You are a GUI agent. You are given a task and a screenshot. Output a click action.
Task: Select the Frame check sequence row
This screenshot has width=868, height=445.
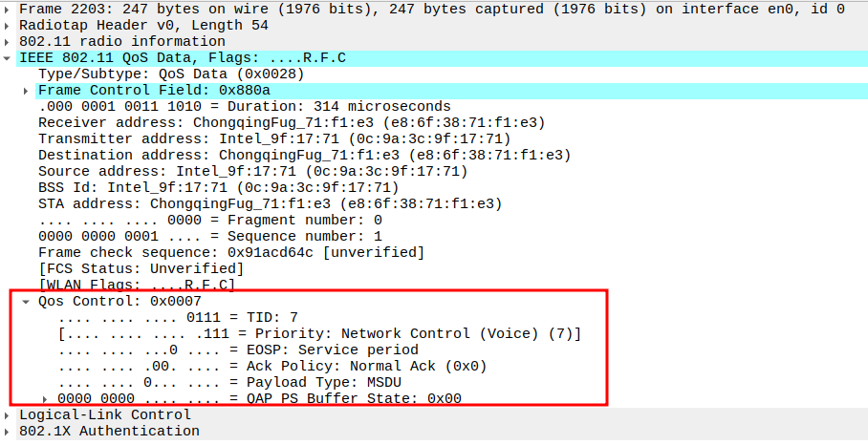click(x=230, y=252)
